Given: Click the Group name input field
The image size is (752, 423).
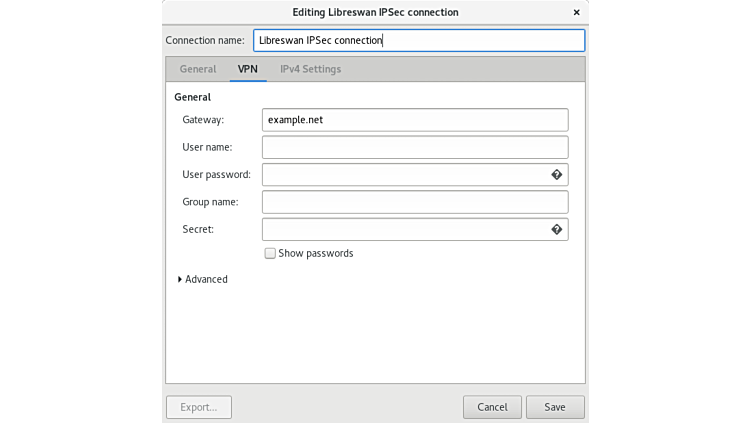Looking at the screenshot, I should 414,202.
